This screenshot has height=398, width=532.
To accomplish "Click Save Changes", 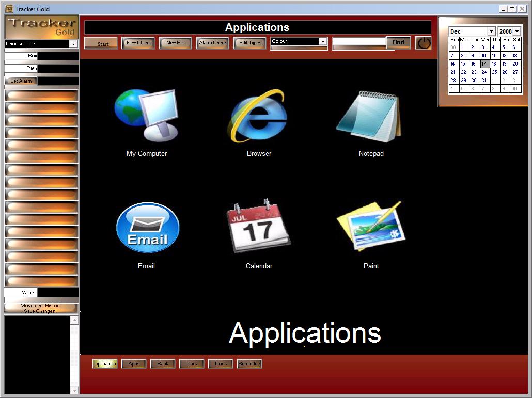I will pos(39,311).
